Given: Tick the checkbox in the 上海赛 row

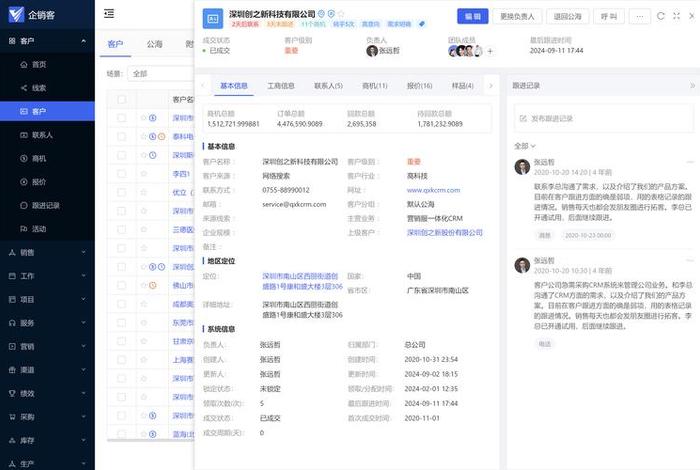Looking at the screenshot, I should pos(121,360).
